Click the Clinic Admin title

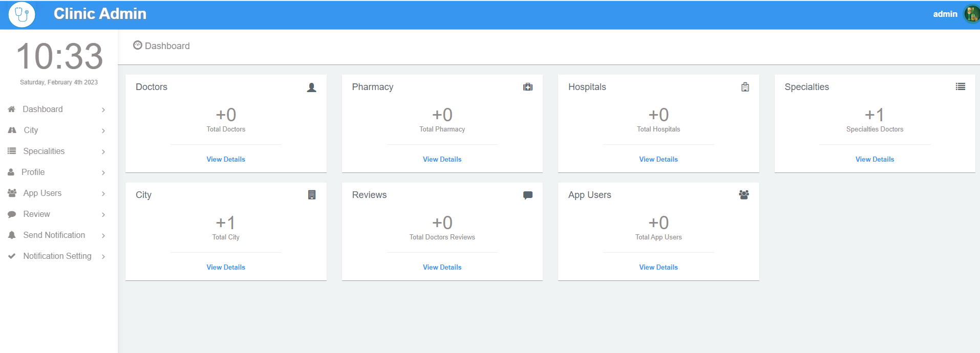click(x=100, y=14)
